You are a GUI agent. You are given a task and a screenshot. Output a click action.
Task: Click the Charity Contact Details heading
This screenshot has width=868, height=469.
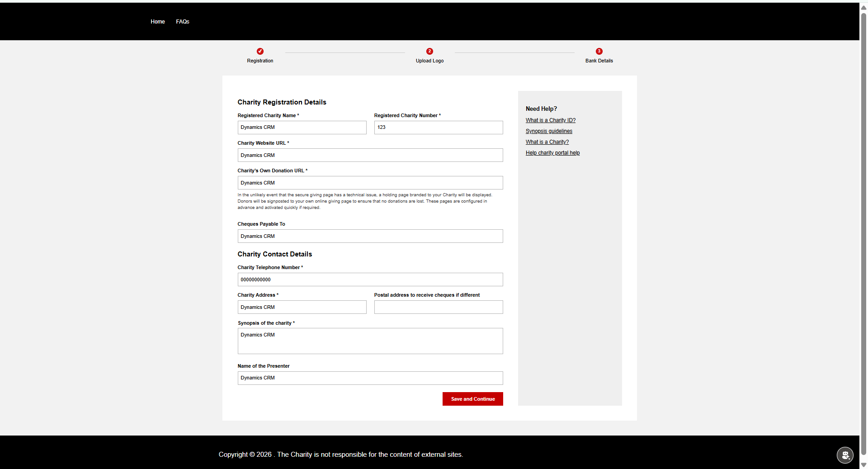point(275,254)
